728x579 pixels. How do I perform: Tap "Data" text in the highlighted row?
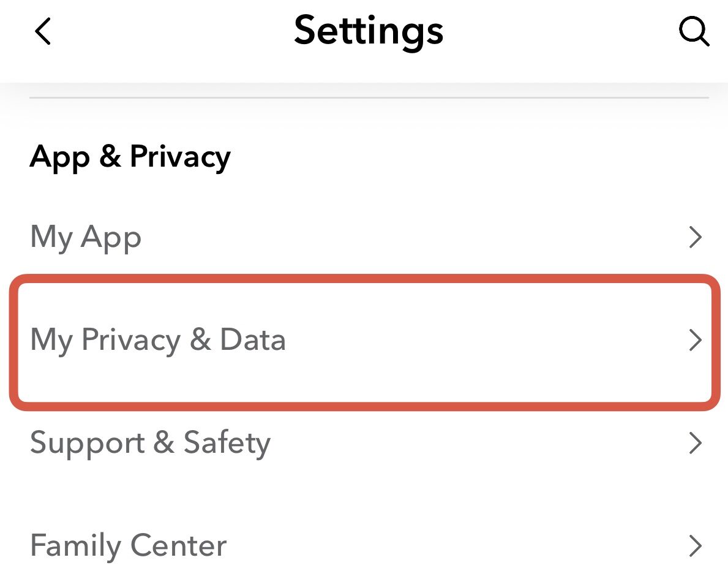point(253,340)
